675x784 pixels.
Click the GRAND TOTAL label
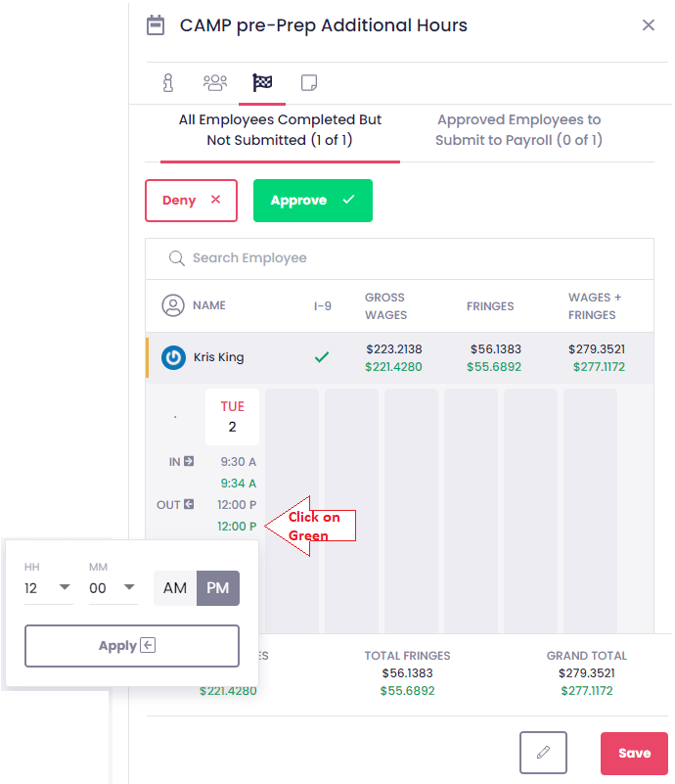tap(587, 656)
